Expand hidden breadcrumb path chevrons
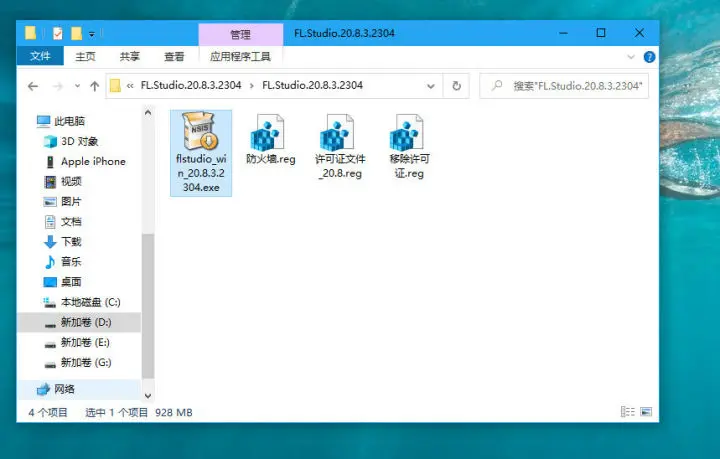Image resolution: width=720 pixels, height=459 pixels. pyautogui.click(x=130, y=86)
